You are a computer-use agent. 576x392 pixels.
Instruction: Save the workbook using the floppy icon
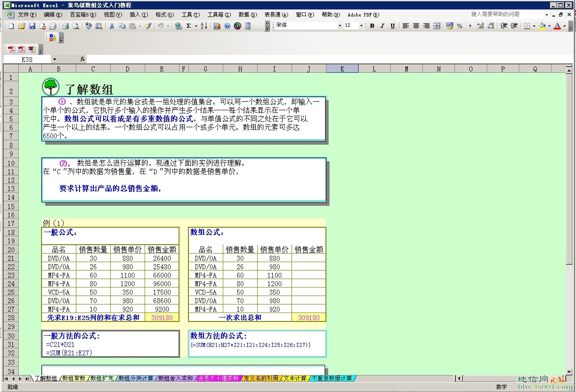click(32, 26)
